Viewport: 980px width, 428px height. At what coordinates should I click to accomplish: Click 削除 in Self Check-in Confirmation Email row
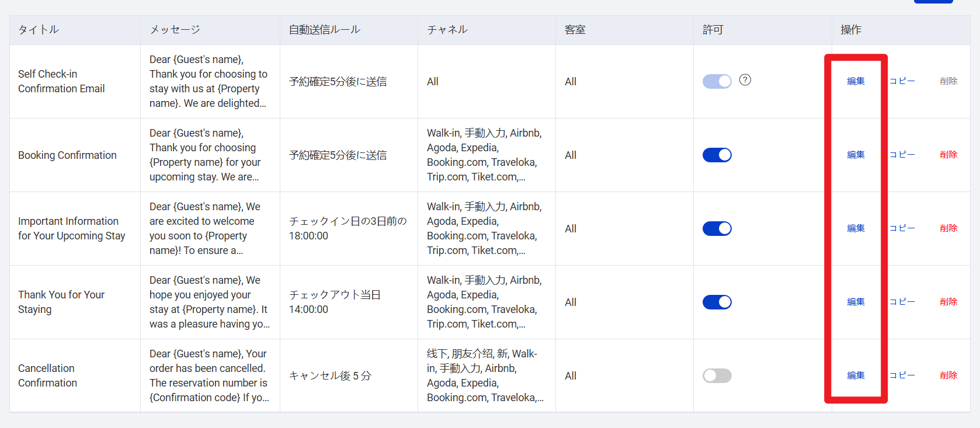[948, 81]
